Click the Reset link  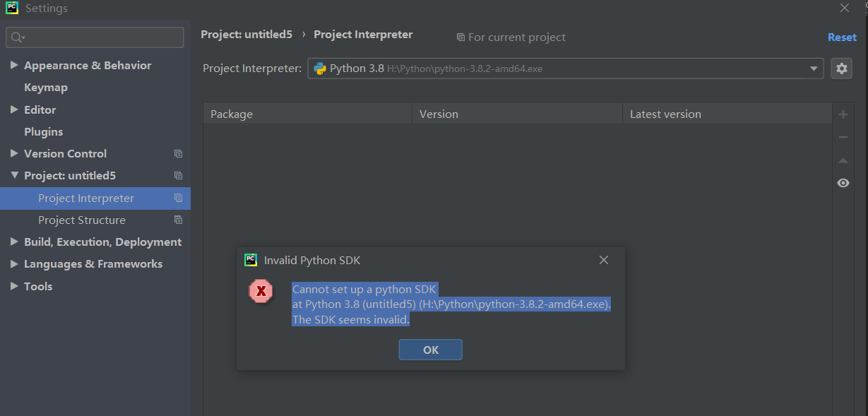pos(842,37)
